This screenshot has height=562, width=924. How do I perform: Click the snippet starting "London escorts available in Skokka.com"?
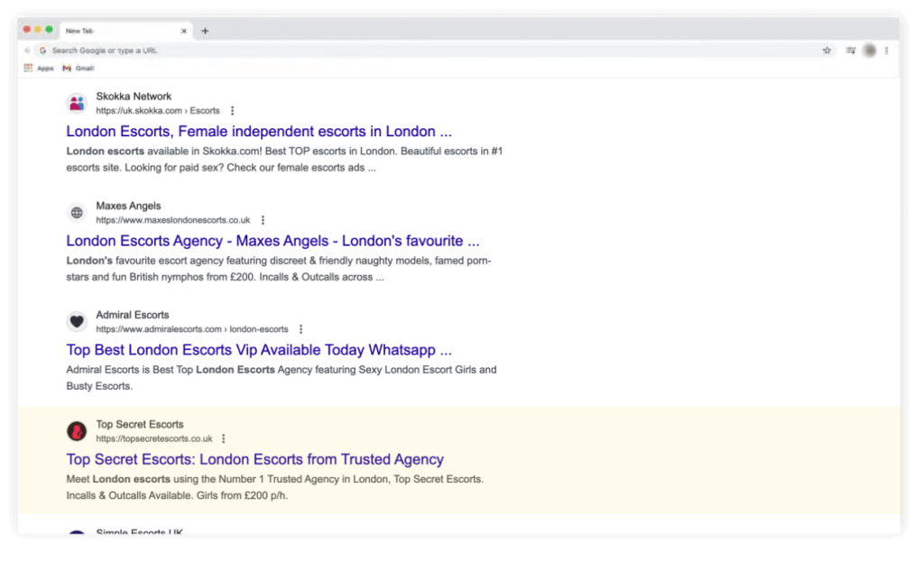(x=284, y=160)
